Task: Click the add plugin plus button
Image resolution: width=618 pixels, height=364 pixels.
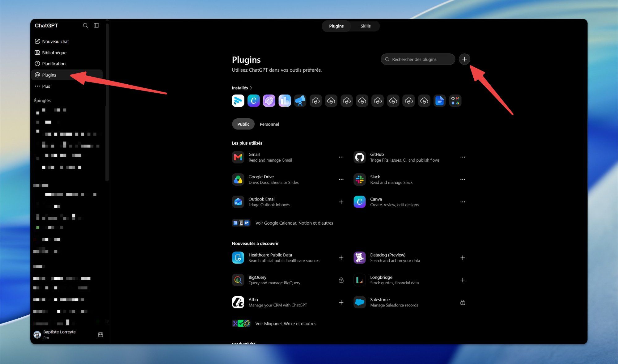Action: pos(464,59)
